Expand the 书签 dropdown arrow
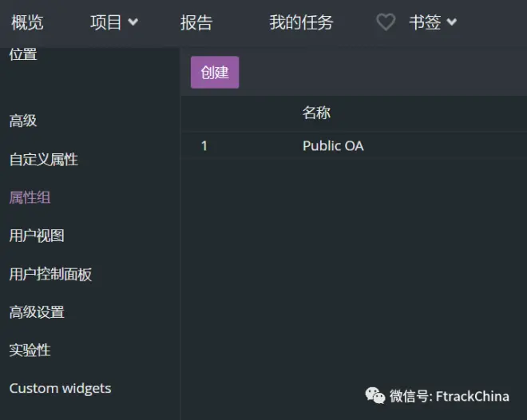This screenshot has height=420, width=527. [452, 22]
